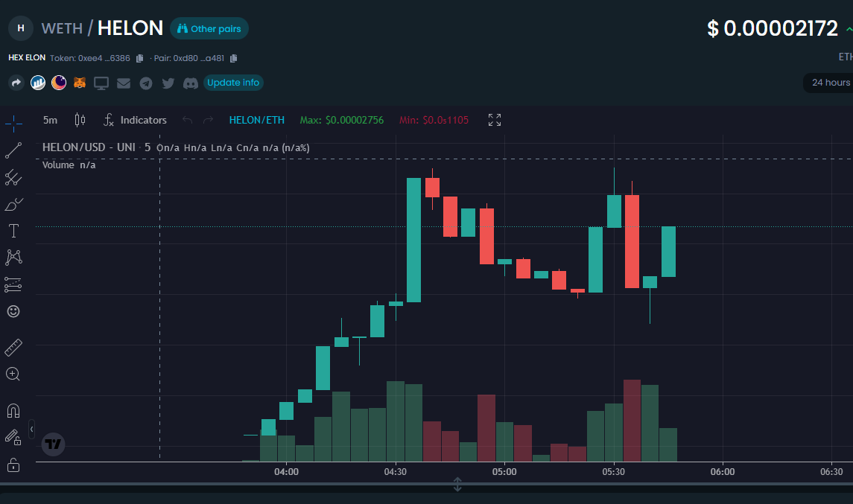Enter fullscreen chart mode
Screen dimensions: 853x504
click(x=495, y=120)
